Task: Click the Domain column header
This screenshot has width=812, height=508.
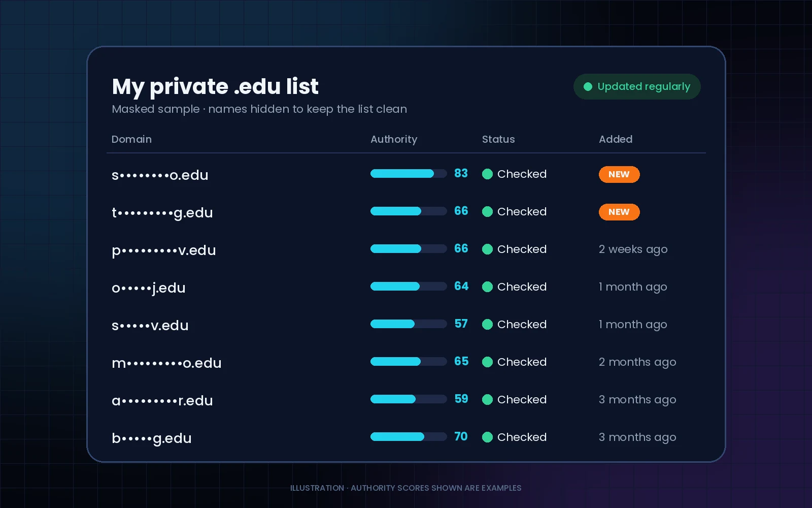Action: pos(131,139)
